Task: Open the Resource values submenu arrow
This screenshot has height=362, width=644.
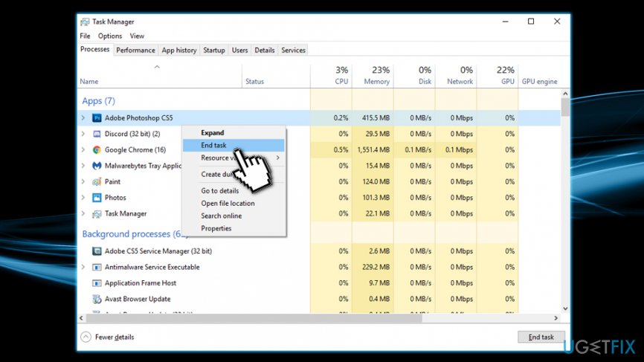Action: (278, 158)
